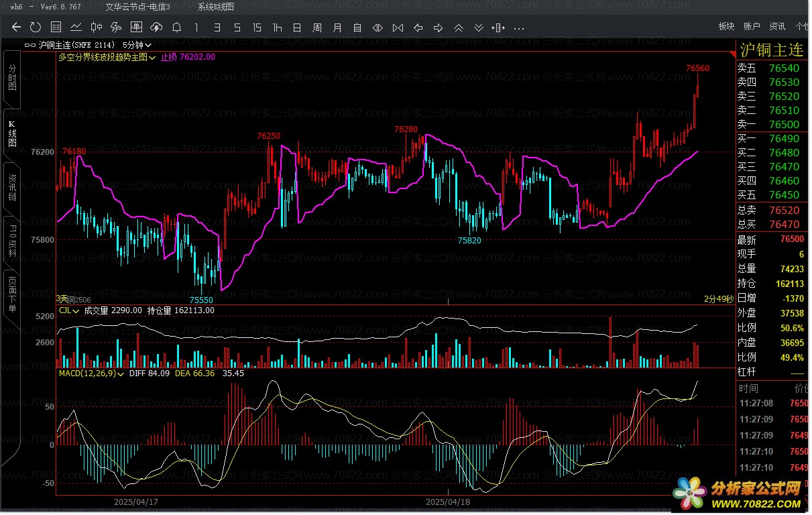Click the refresh icon in toolbar
This screenshot has height=515, width=812.
(x=36, y=27)
